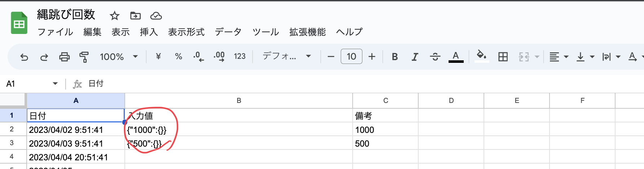Expand the horizontal align dropdown

coord(559,57)
